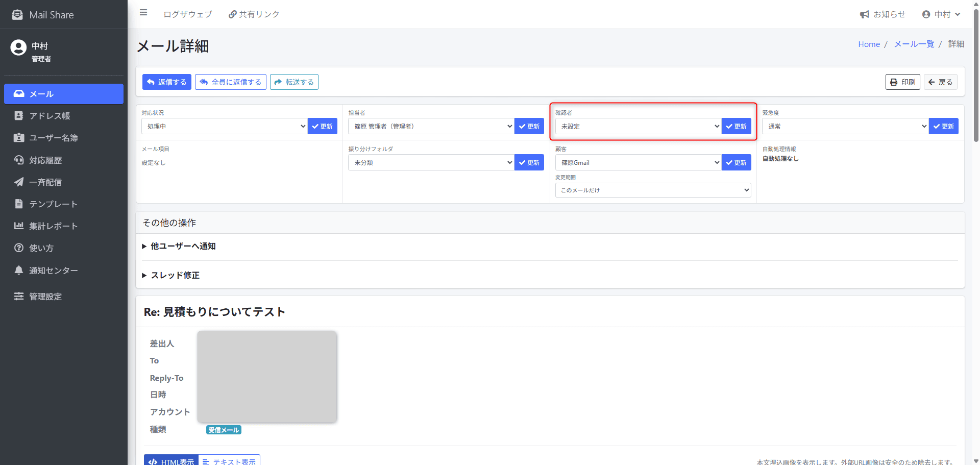Click the 集計レポート chart icon
Image resolution: width=980 pixels, height=465 pixels.
coord(19,226)
